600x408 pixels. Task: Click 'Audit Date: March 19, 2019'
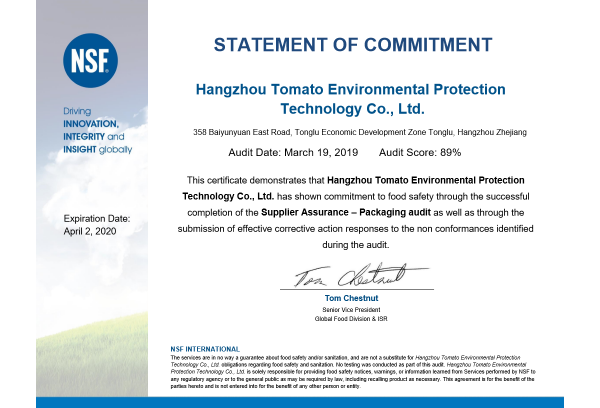click(x=293, y=153)
